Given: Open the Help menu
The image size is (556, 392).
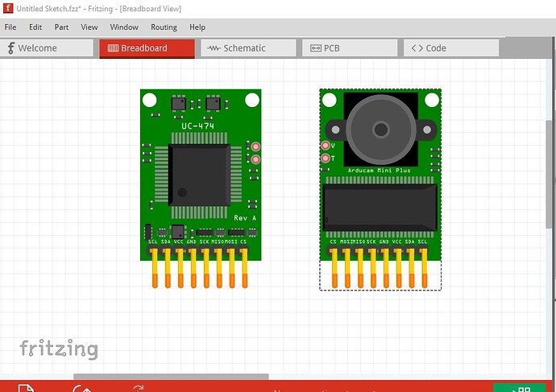Looking at the screenshot, I should pyautogui.click(x=197, y=27).
